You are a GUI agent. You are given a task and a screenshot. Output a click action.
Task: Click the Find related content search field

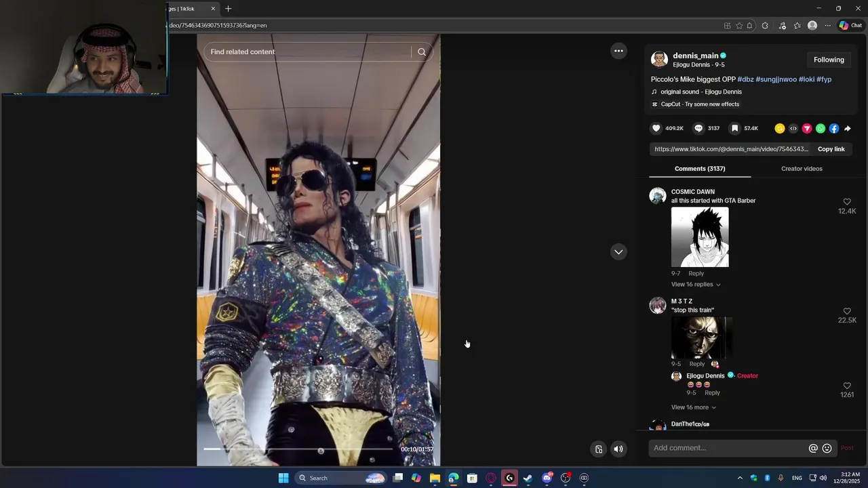pos(309,52)
